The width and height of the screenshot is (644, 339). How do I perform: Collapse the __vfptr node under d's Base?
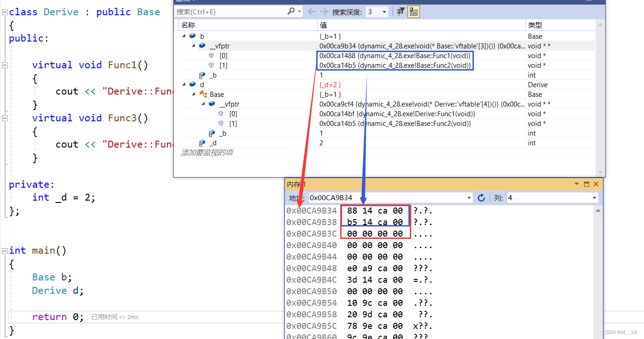[x=203, y=104]
